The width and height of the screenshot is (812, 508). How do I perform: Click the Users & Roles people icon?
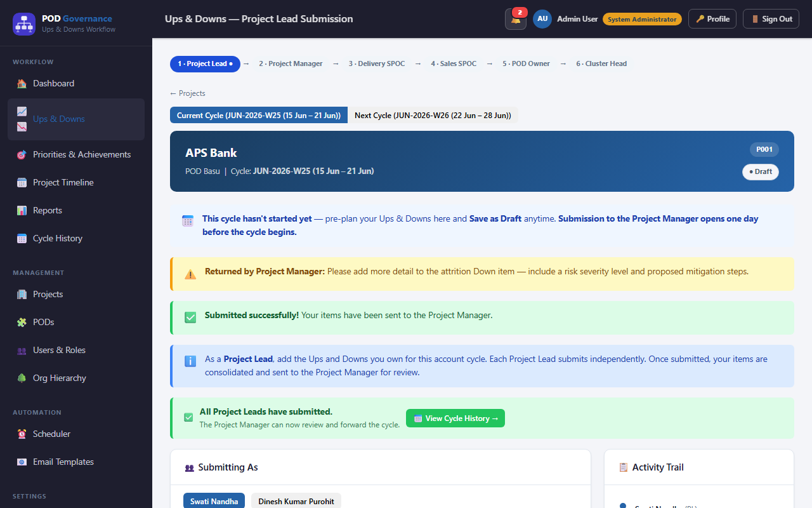[x=22, y=350]
